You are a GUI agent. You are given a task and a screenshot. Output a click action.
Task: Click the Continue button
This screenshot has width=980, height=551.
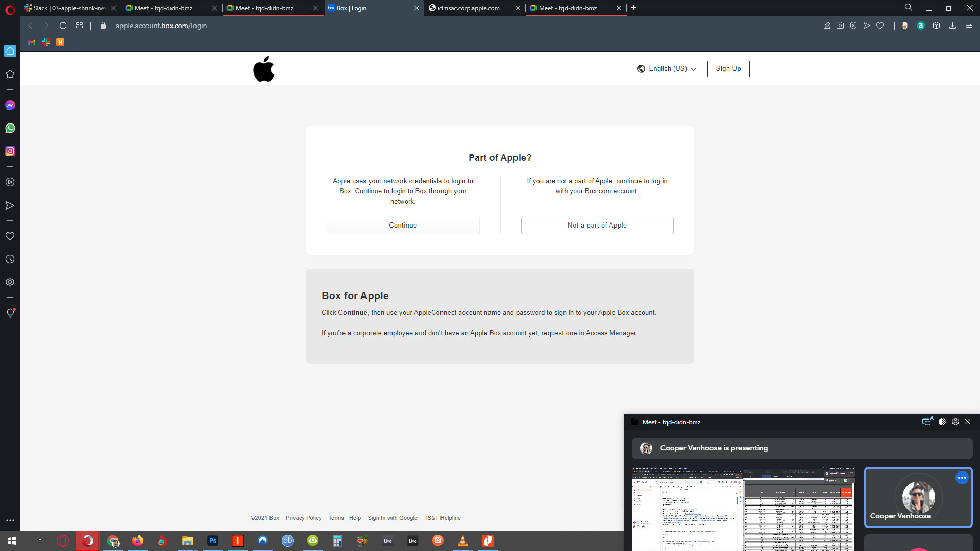[x=403, y=226]
